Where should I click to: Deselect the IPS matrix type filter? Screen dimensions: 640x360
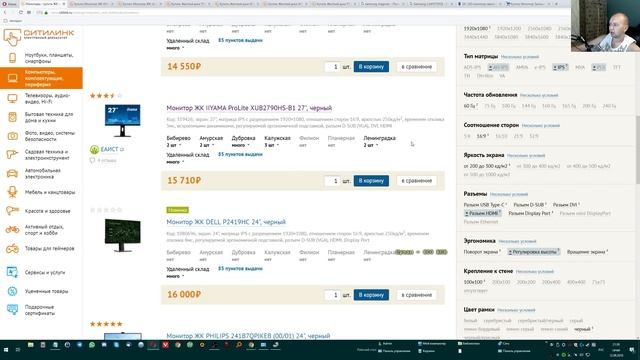560,67
